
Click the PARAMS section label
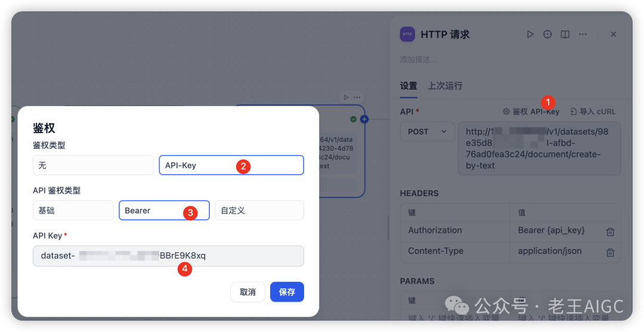417,281
